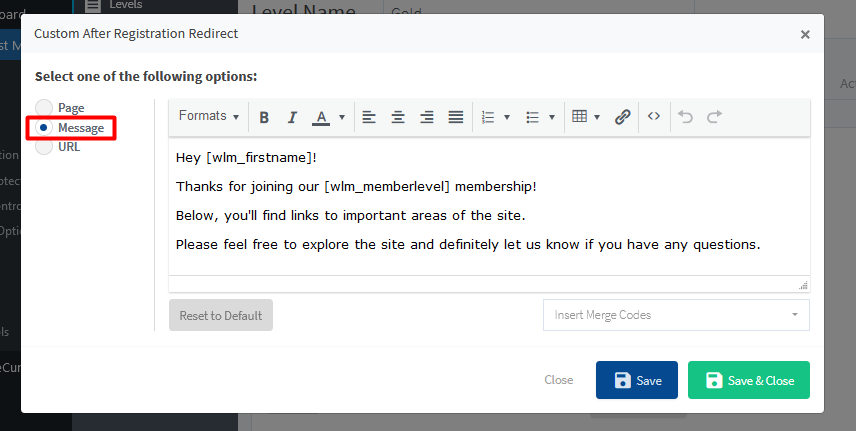Toggle bold formatting in editor toolbar
The width and height of the screenshot is (856, 431).
coord(264,116)
